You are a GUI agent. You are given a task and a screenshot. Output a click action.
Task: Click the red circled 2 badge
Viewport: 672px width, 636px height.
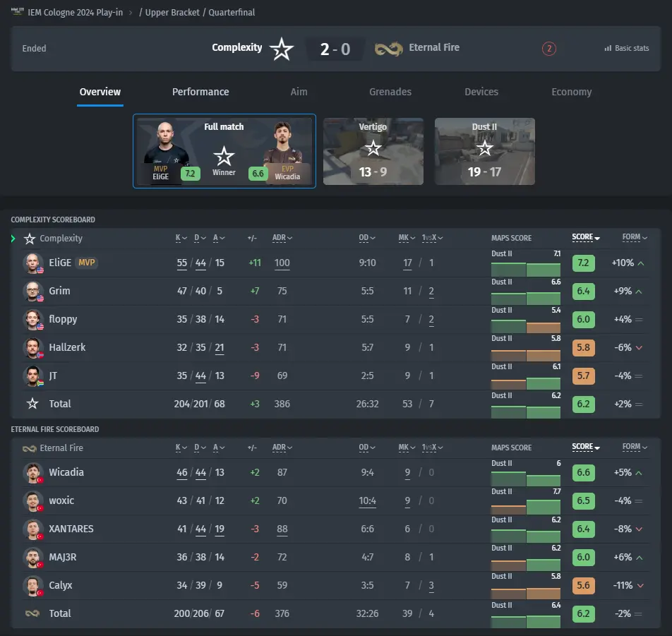coord(549,49)
